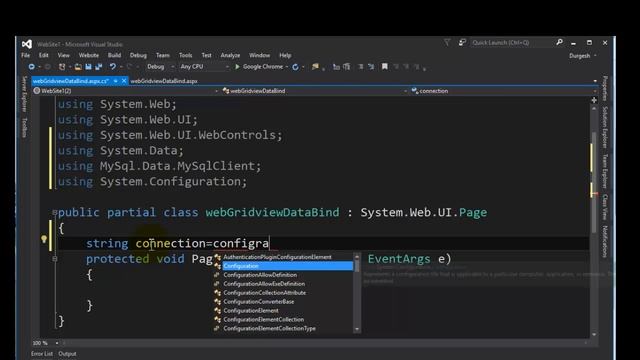
Task: Open the Durgesh account dropdown
Action: point(583,56)
